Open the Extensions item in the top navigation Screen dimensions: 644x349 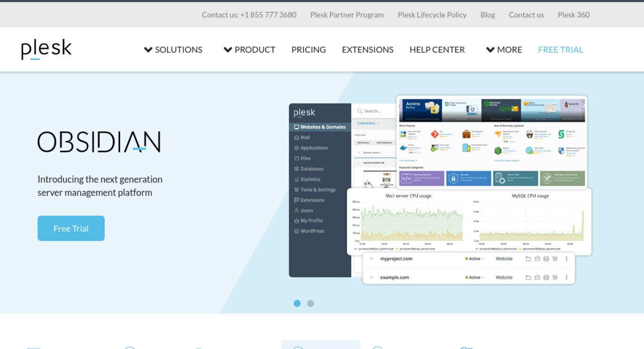tap(368, 49)
